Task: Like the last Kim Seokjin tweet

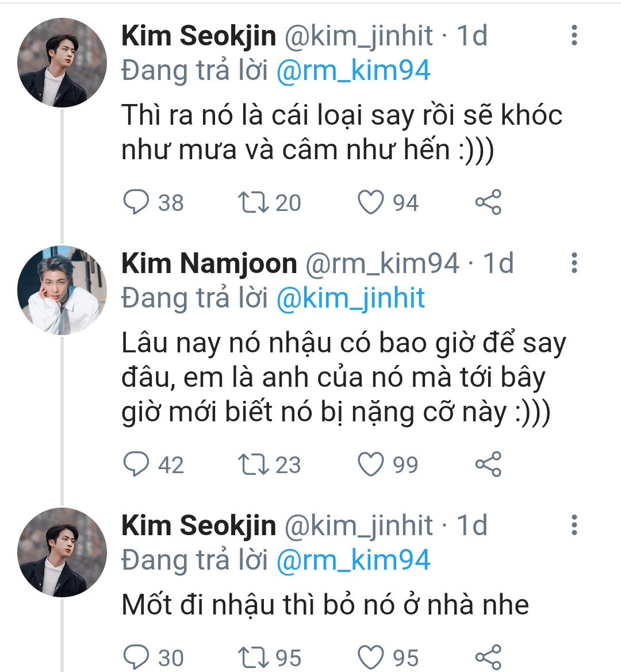Action: point(371,658)
